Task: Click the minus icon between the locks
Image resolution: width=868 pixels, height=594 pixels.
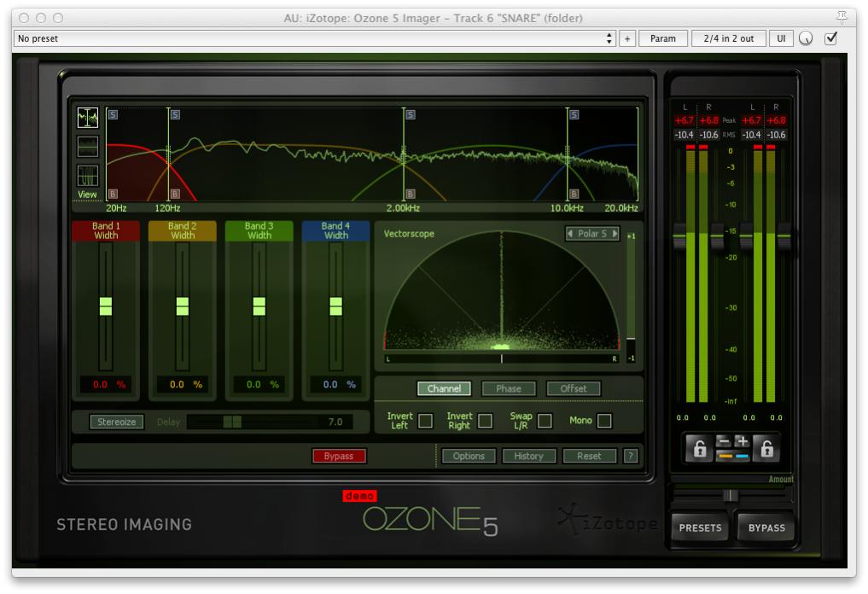Action: click(x=724, y=441)
